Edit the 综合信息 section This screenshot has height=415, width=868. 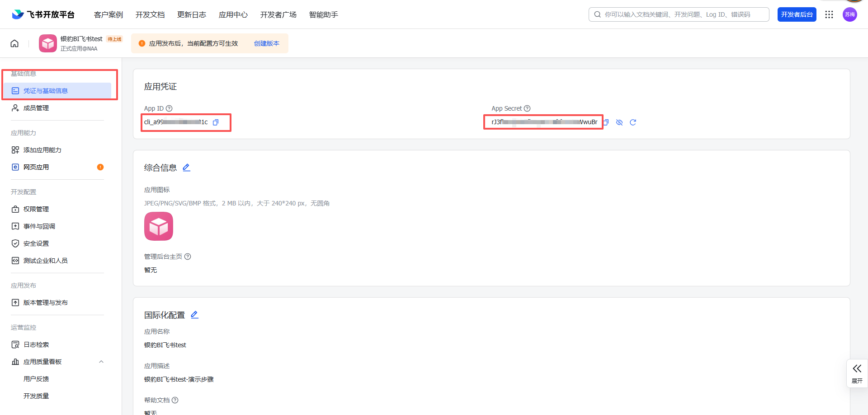pos(186,168)
